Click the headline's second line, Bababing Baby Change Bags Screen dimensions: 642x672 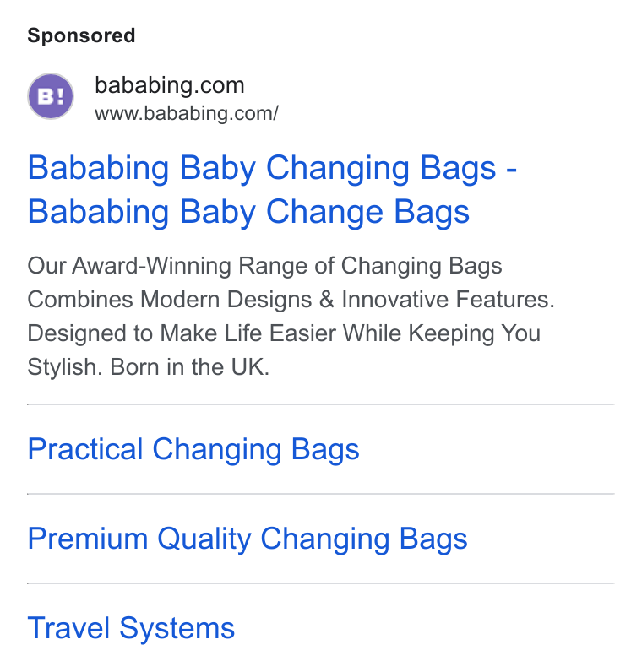pyautogui.click(x=248, y=212)
